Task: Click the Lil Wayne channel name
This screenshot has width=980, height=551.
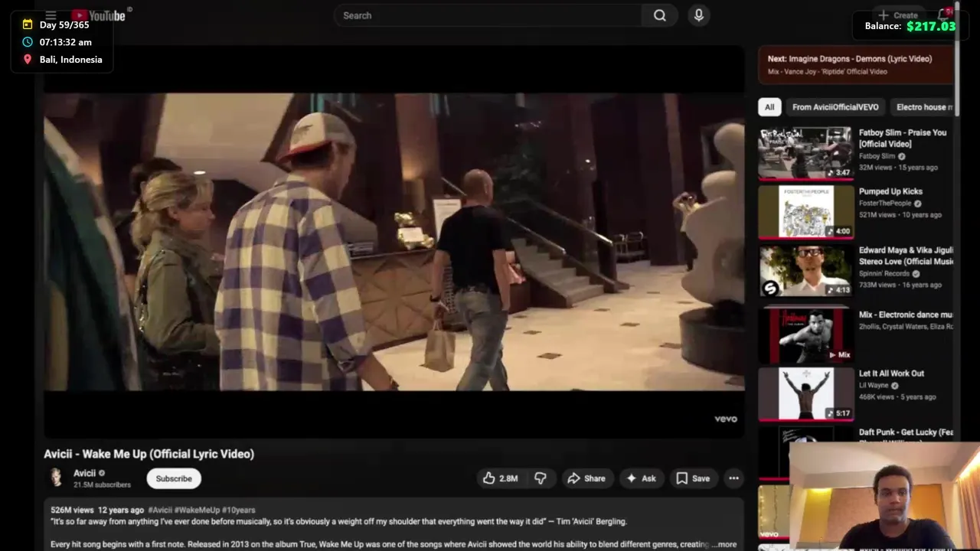Action: click(874, 386)
